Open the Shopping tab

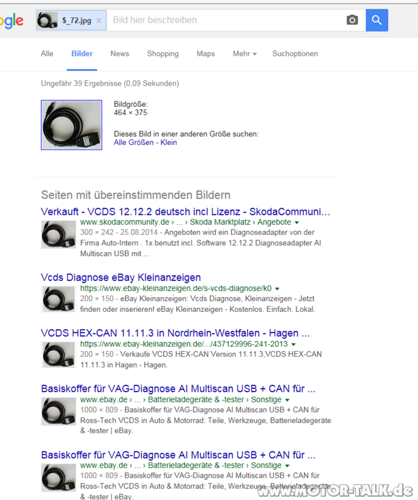163,54
